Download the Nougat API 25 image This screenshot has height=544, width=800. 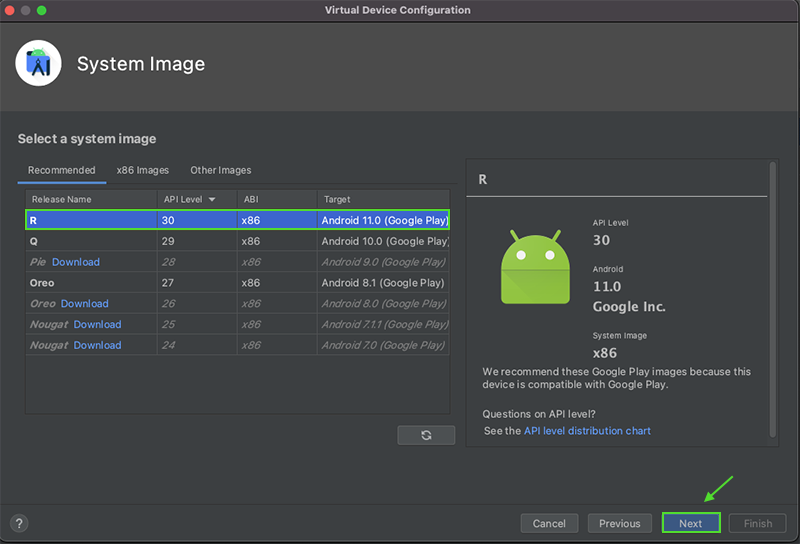point(97,324)
